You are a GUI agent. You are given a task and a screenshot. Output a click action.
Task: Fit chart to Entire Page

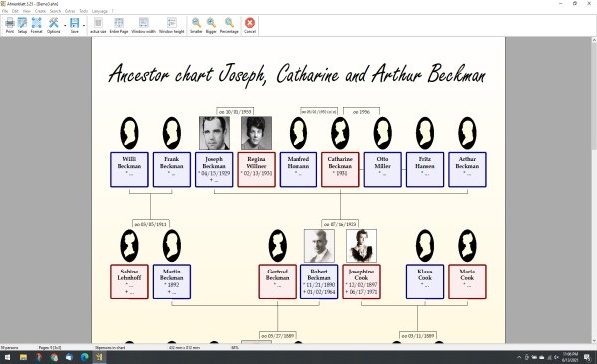[119, 25]
